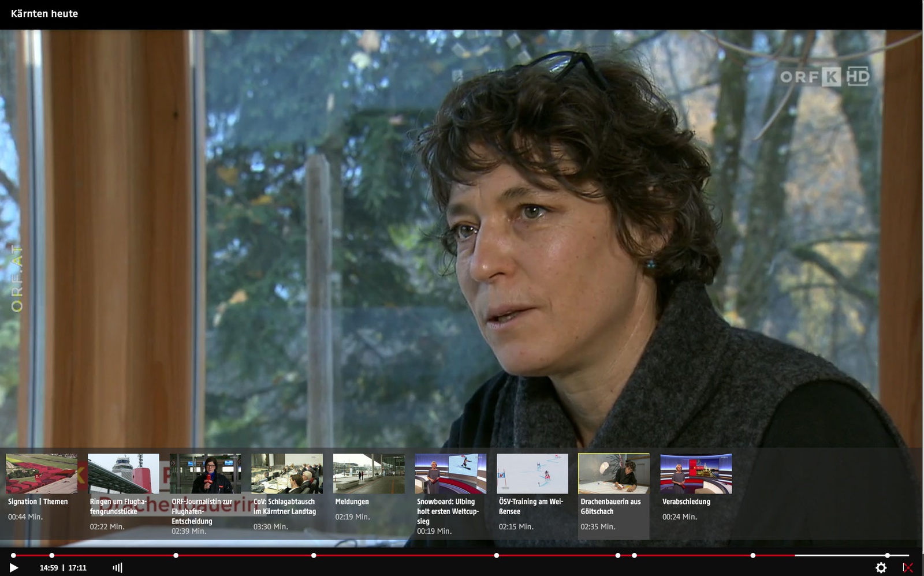
Task: Select Drachenbauerin aus Göltschach segment
Action: click(x=614, y=474)
